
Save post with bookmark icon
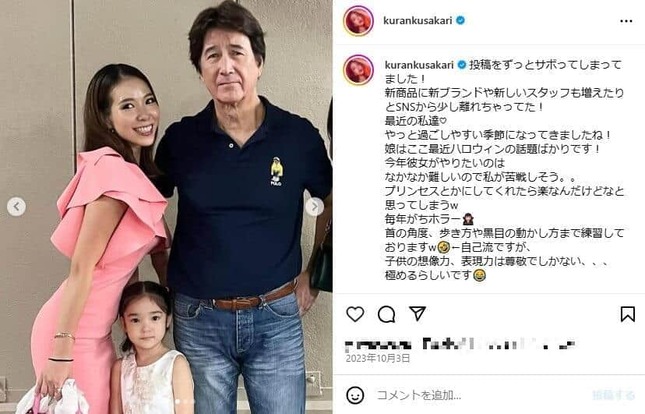[627, 314]
